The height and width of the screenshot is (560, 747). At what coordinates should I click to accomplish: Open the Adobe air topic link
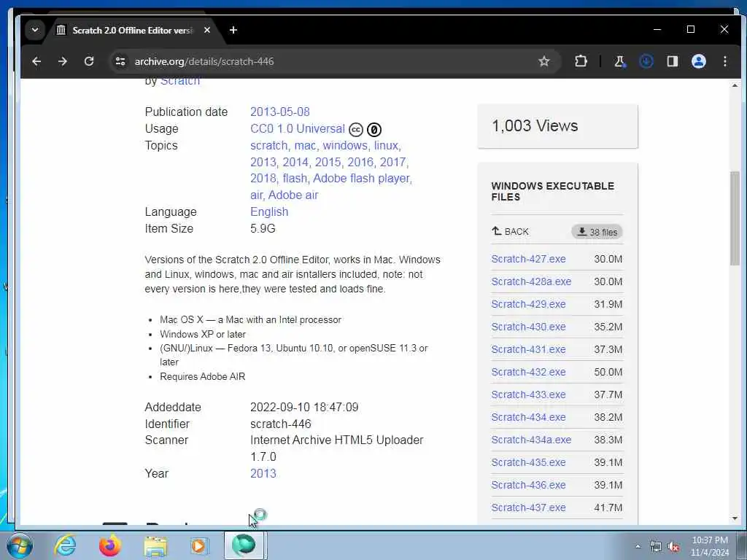(293, 195)
